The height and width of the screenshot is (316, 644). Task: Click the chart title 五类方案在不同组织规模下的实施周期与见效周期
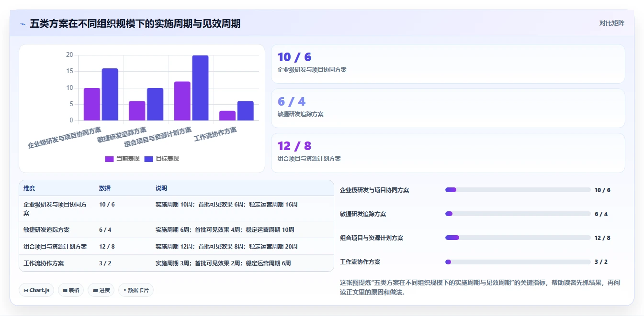[x=135, y=23]
